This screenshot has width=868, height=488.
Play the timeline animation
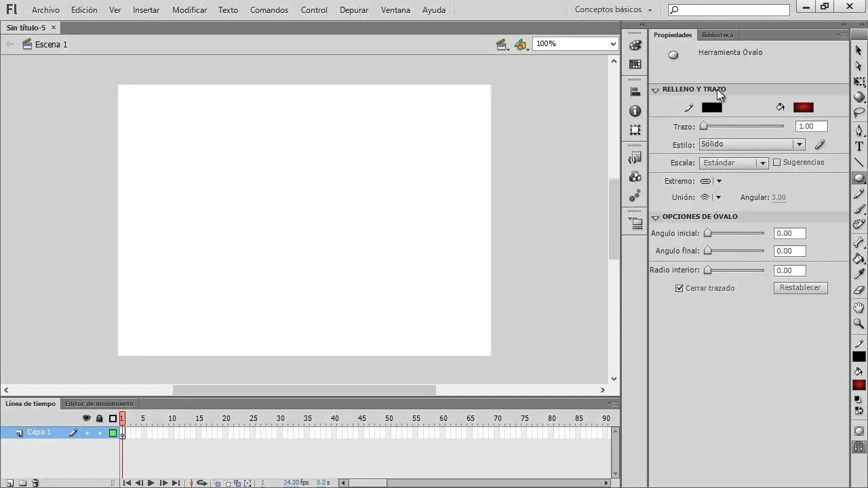151,483
